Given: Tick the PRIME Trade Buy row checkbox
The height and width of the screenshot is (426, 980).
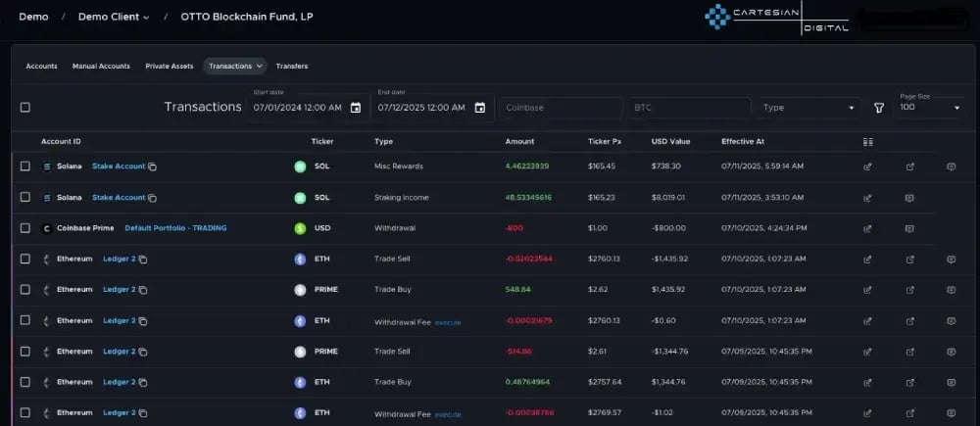Looking at the screenshot, I should (x=25, y=289).
